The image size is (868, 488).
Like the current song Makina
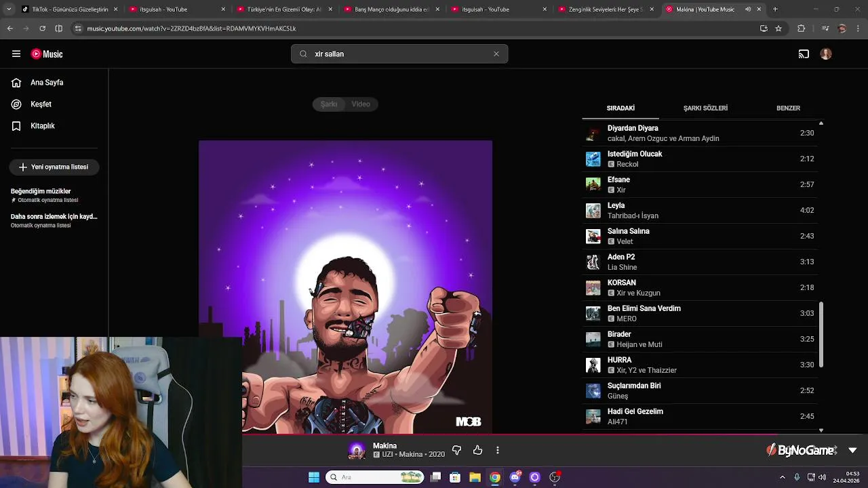coord(477,450)
